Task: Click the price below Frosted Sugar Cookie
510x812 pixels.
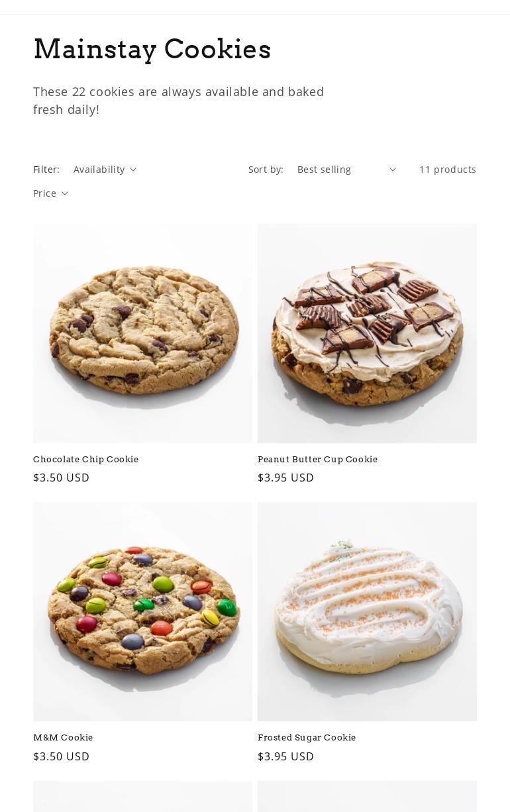Action: coord(286,756)
